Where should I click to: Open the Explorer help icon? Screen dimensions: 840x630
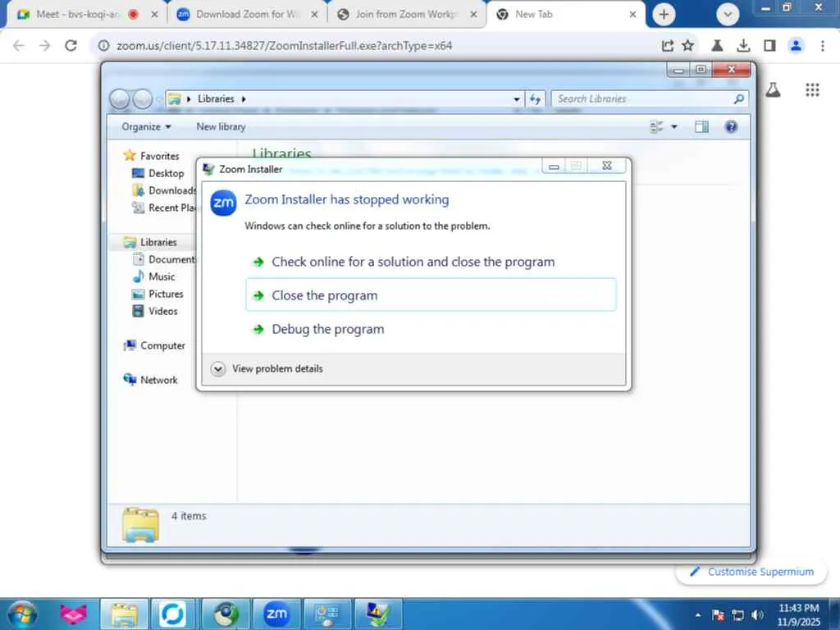click(x=731, y=127)
